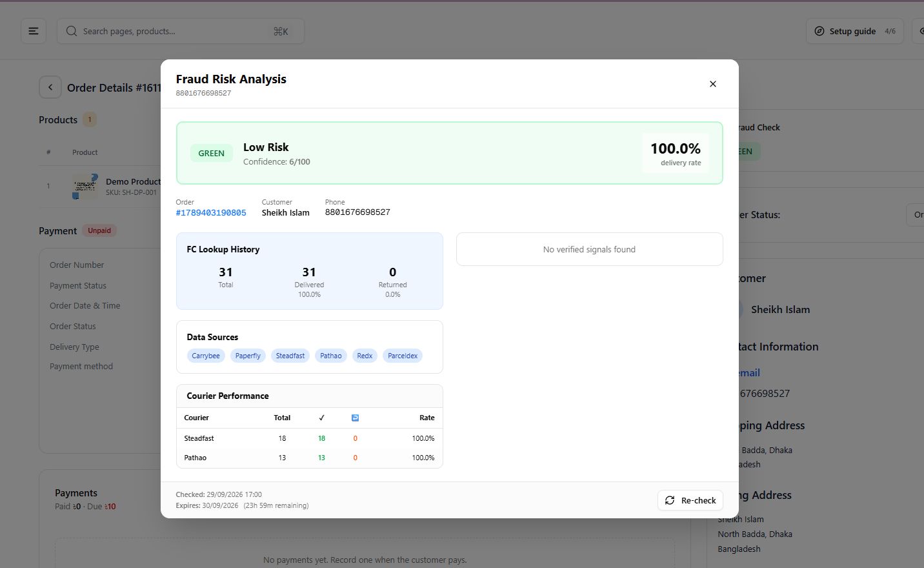This screenshot has width=924, height=568.
Task: Click the GREEN risk badge in dialog
Action: pos(212,153)
